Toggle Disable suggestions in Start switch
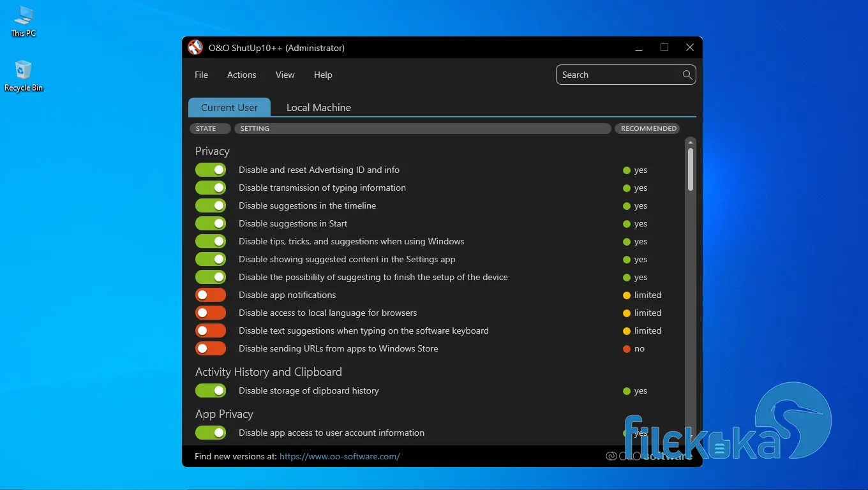 point(211,223)
